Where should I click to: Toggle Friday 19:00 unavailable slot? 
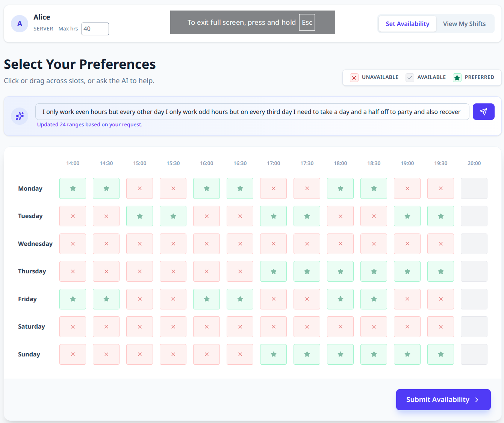[407, 299]
